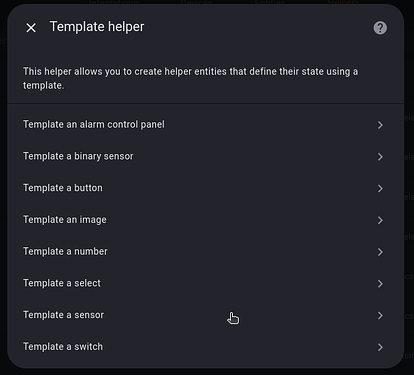This screenshot has height=375, width=414.
Task: Click the chevron beside Template a switch
Action: click(380, 347)
